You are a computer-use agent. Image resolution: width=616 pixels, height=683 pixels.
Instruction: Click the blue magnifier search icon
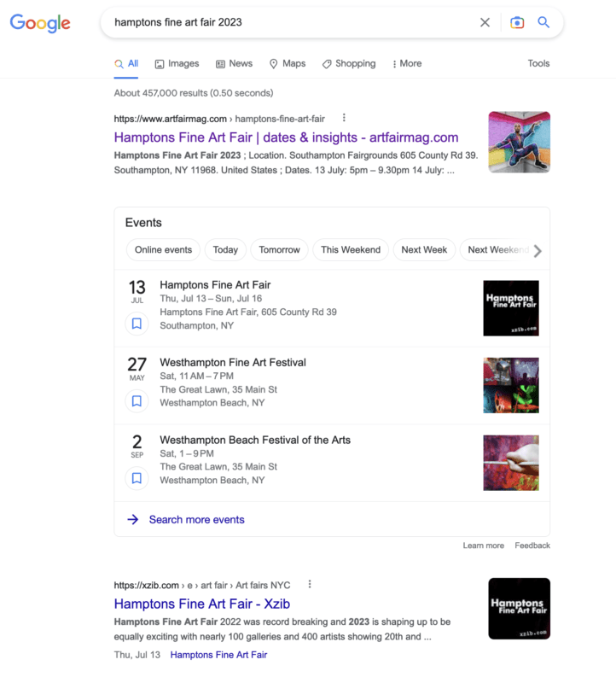[543, 22]
